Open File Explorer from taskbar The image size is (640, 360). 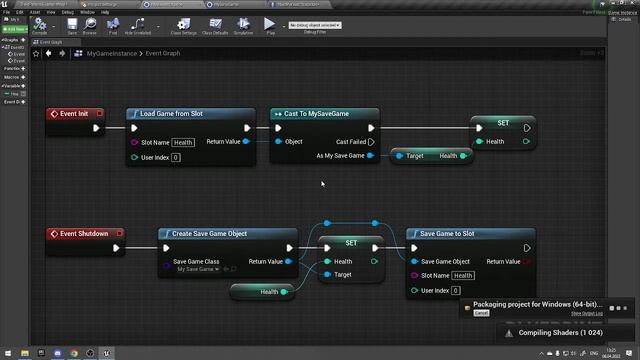25,353
